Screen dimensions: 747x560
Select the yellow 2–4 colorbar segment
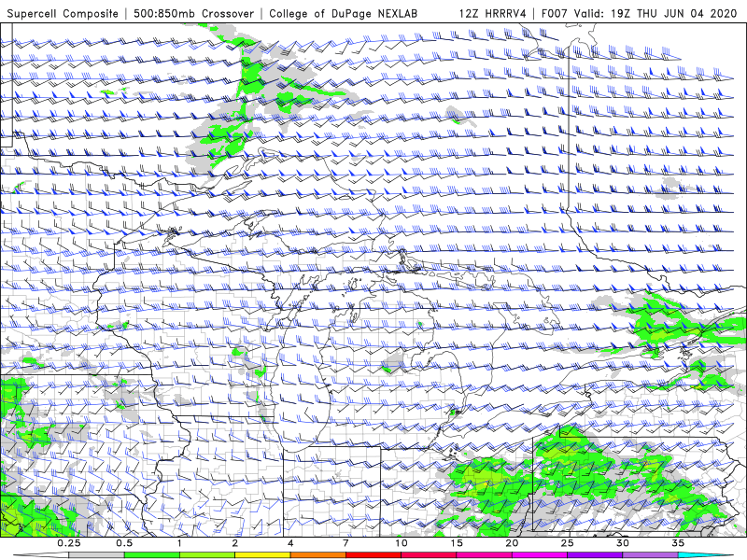click(x=262, y=555)
